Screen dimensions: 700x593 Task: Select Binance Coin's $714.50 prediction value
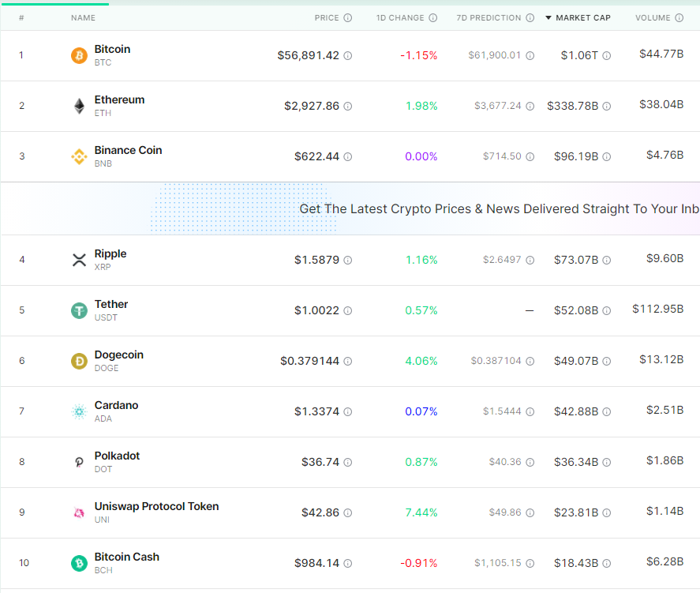point(502,156)
